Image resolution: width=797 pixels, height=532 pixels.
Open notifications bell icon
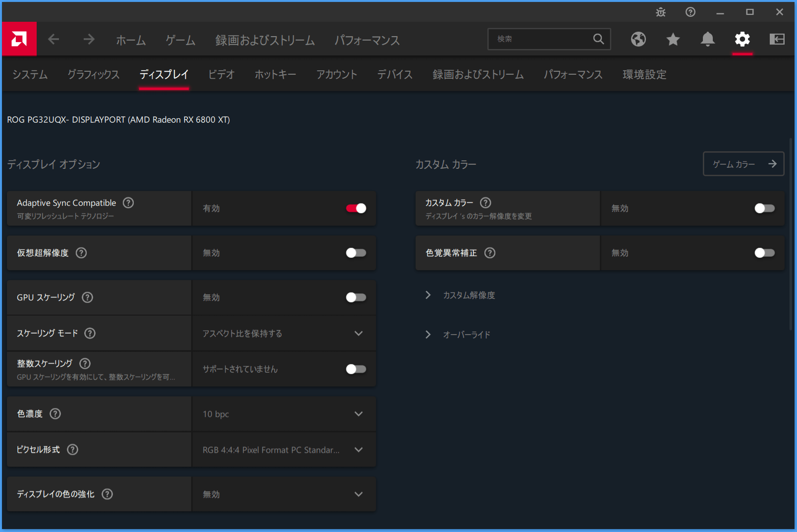click(708, 39)
